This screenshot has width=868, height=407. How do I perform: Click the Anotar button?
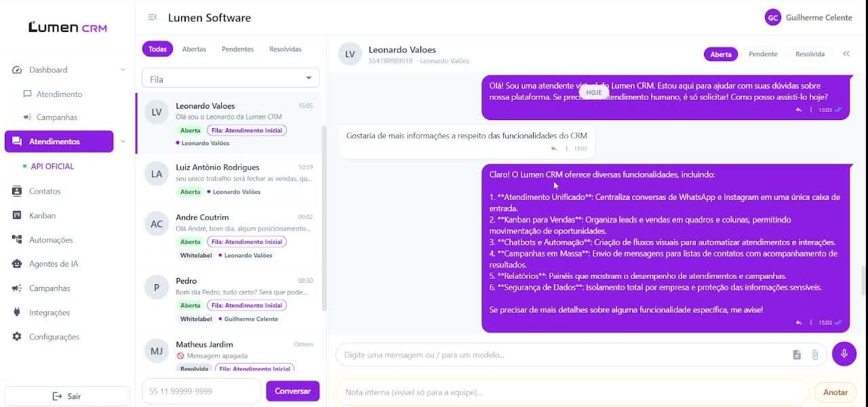click(835, 392)
